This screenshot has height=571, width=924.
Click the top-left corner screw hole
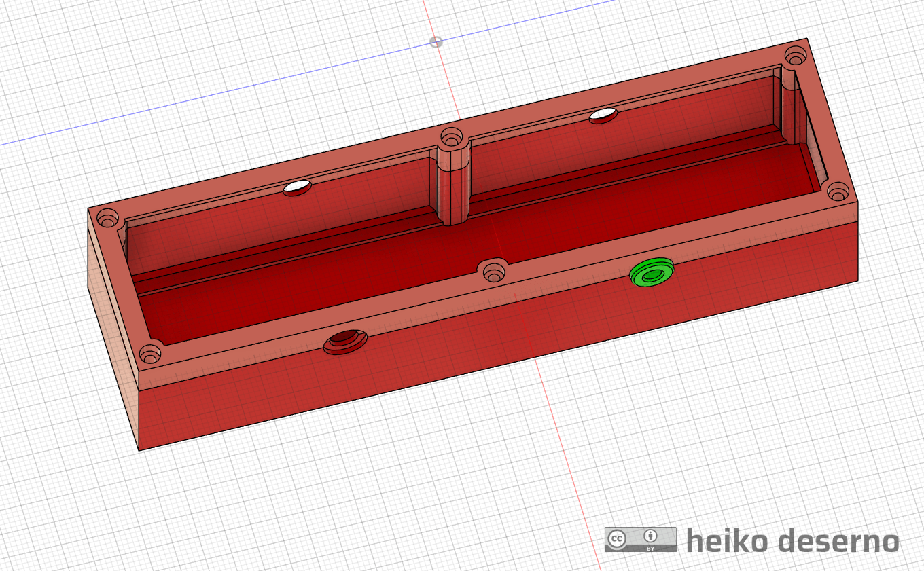tap(107, 219)
